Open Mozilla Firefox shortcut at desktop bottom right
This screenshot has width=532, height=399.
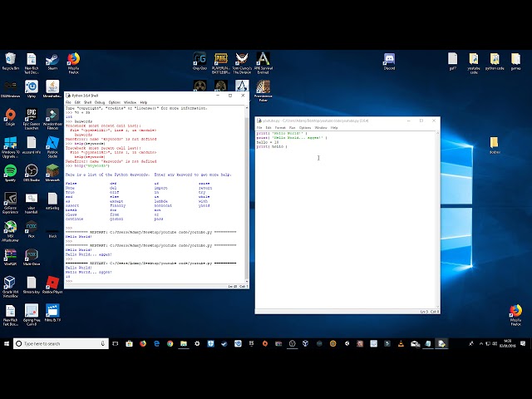point(515,315)
